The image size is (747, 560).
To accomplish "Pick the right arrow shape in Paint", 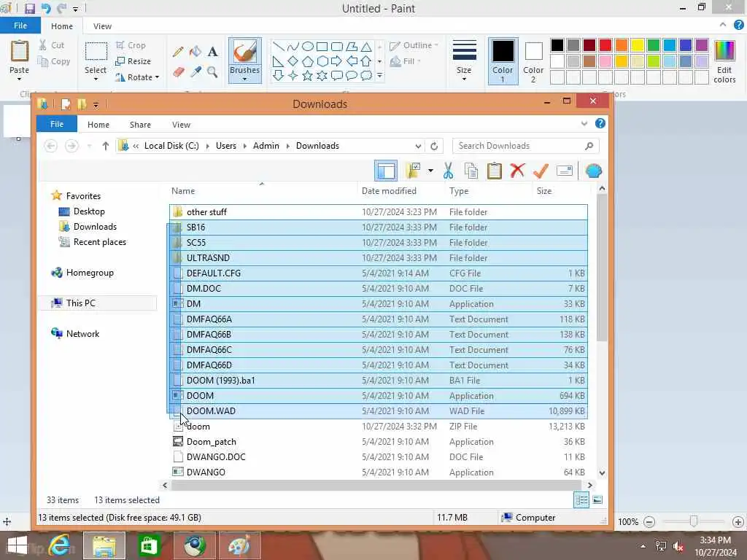I will click(337, 61).
